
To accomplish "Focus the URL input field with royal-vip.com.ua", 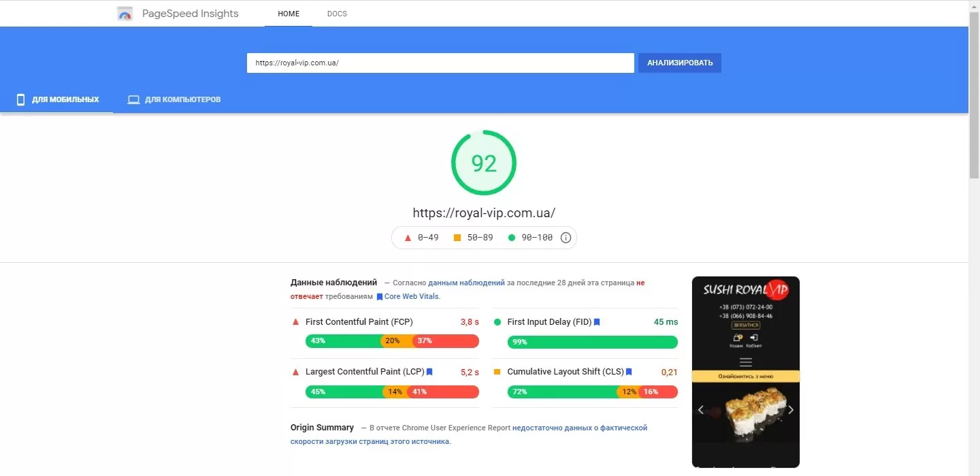I will click(440, 63).
